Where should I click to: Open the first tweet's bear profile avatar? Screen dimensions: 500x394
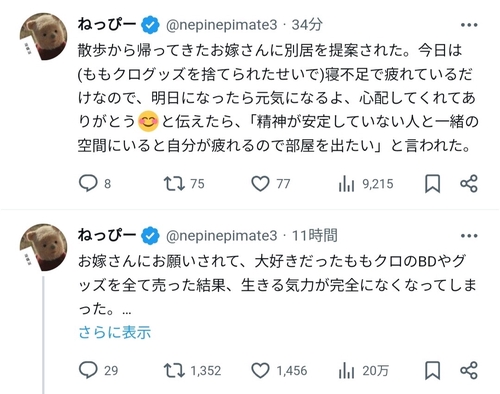(43, 37)
